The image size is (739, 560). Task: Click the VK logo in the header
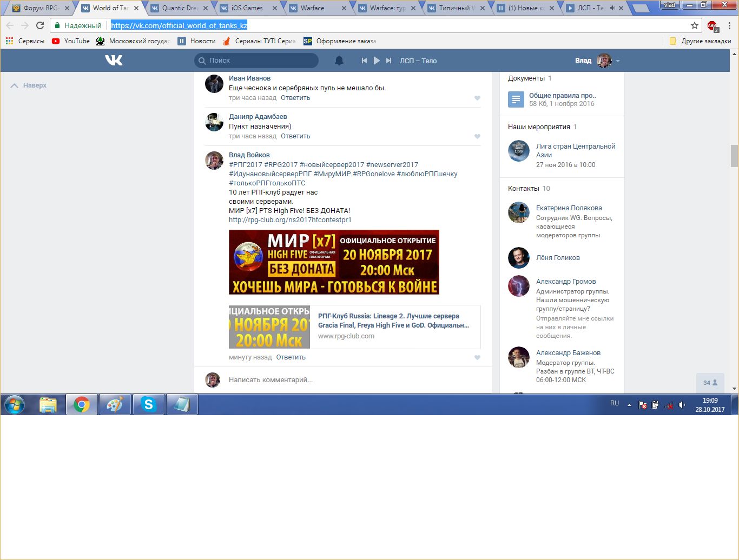tap(114, 60)
